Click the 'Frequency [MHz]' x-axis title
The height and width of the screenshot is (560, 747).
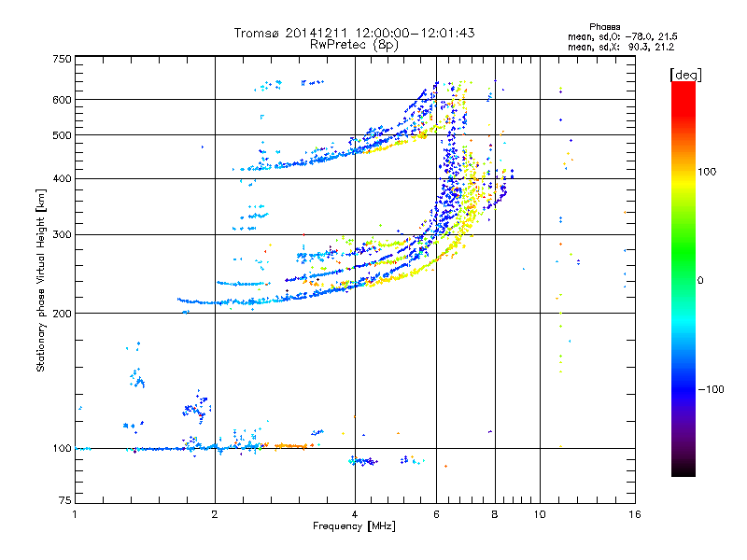(354, 526)
